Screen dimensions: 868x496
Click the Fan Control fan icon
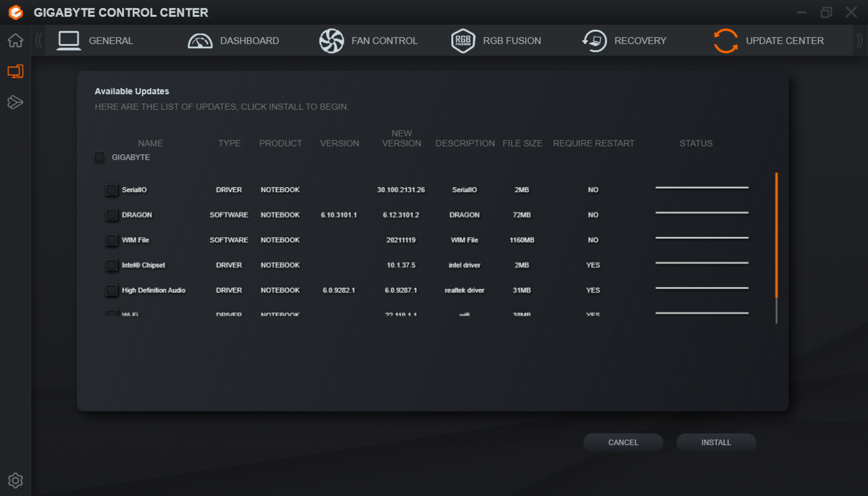[x=332, y=41]
